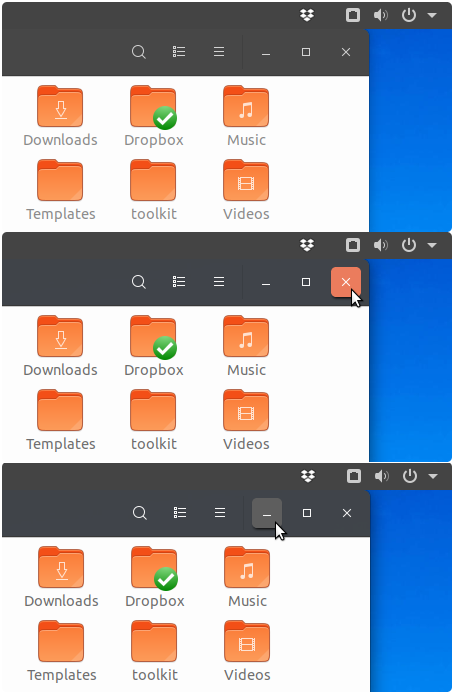Open Videos folder in window with highlighted minimize button
The width and height of the screenshot is (452, 692).
[x=247, y=642]
